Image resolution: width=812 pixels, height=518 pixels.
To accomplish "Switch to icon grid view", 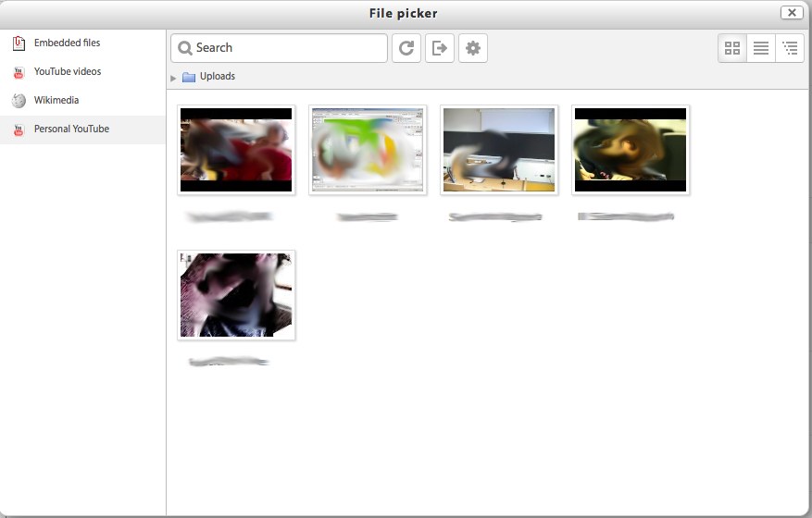I will click(732, 48).
